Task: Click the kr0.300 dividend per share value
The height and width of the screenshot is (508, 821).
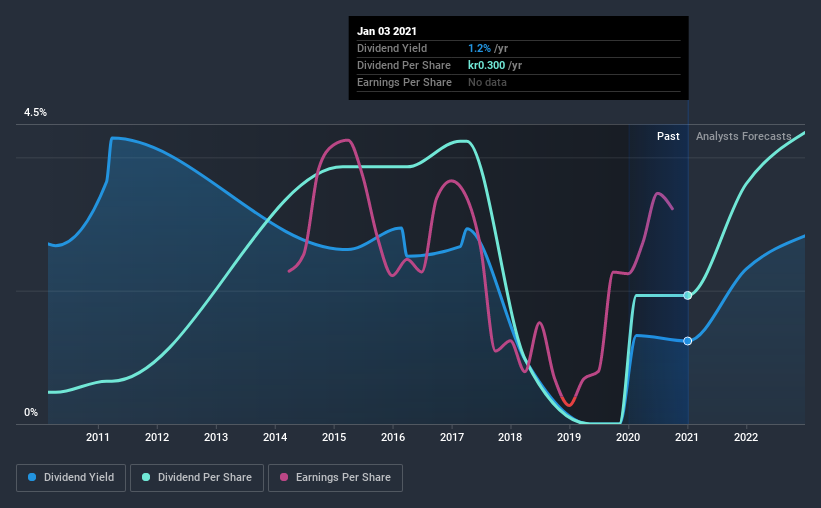Action: (x=486, y=65)
